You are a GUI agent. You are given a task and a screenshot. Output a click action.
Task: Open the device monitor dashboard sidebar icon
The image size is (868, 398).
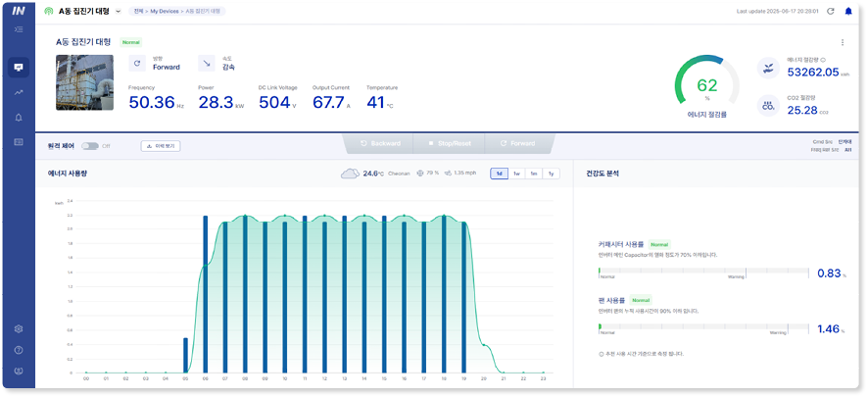pyautogui.click(x=19, y=68)
